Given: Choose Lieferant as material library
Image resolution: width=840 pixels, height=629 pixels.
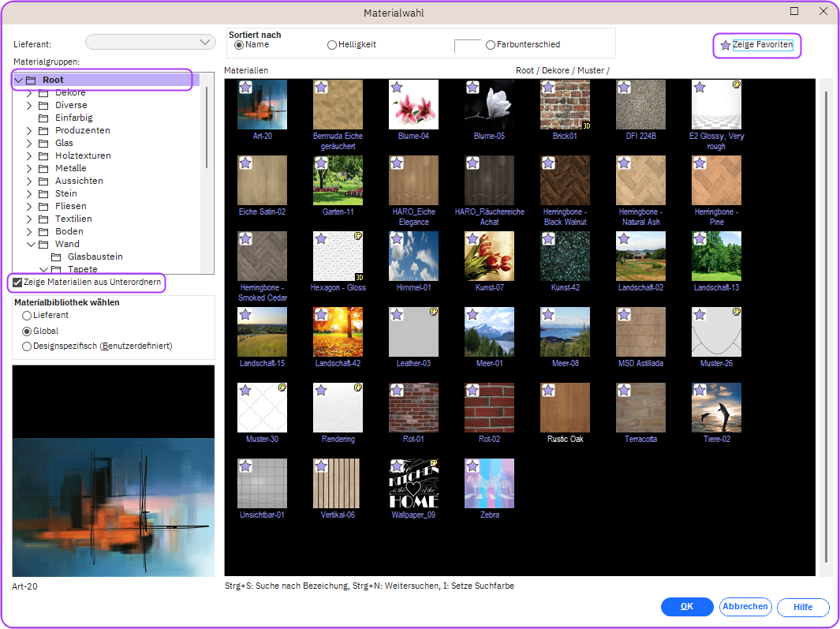Looking at the screenshot, I should 27,316.
